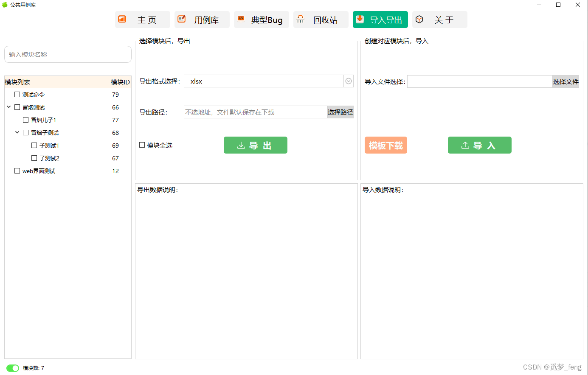
Task: Select the 子测试1 tree row label
Action: coord(49,146)
